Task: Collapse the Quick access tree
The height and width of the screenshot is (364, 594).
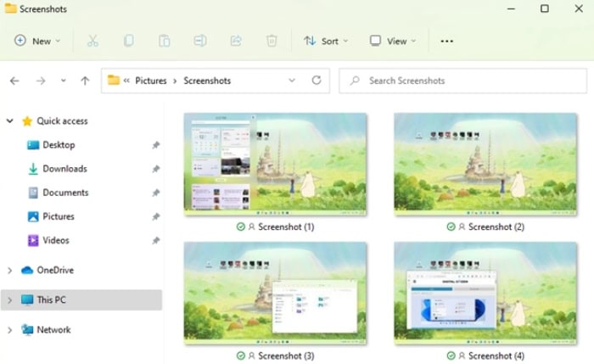Action: (10, 121)
